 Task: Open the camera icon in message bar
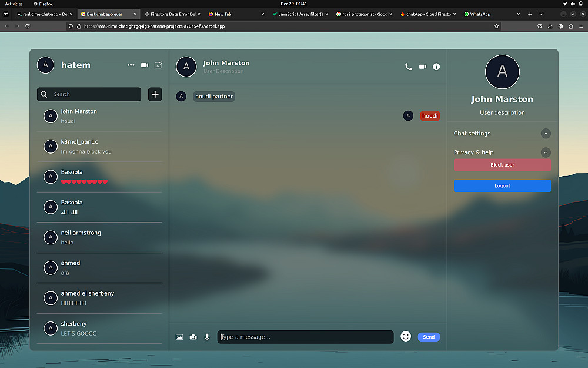[x=193, y=337]
